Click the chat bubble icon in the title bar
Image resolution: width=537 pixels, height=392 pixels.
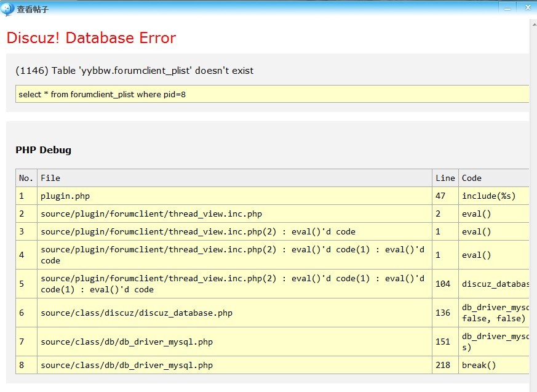coord(7,9)
